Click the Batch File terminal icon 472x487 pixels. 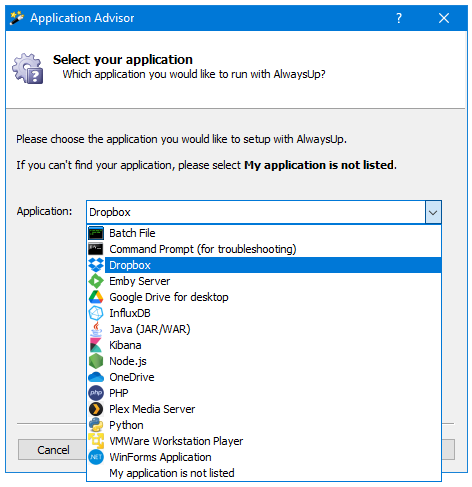tap(96, 233)
